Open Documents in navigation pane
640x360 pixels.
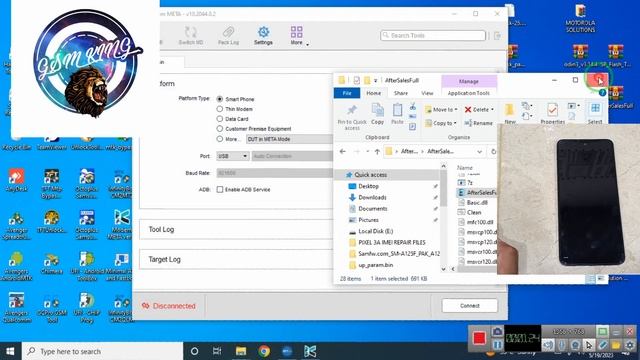click(x=373, y=209)
